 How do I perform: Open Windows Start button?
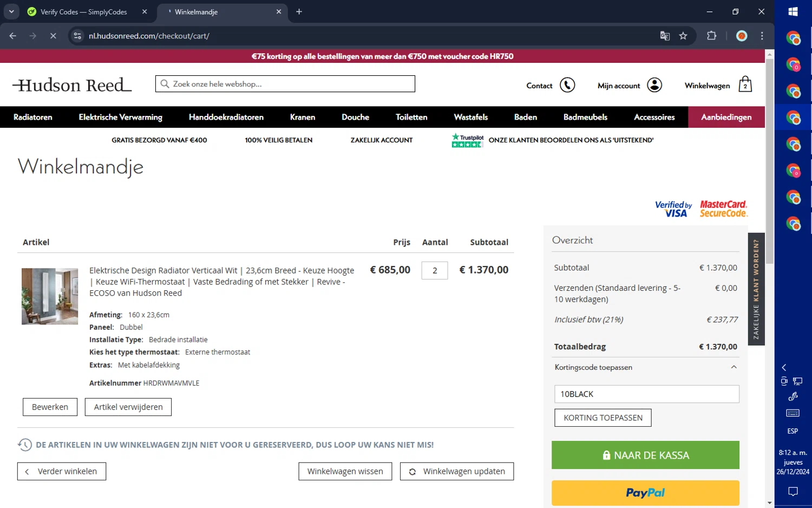coord(793,11)
